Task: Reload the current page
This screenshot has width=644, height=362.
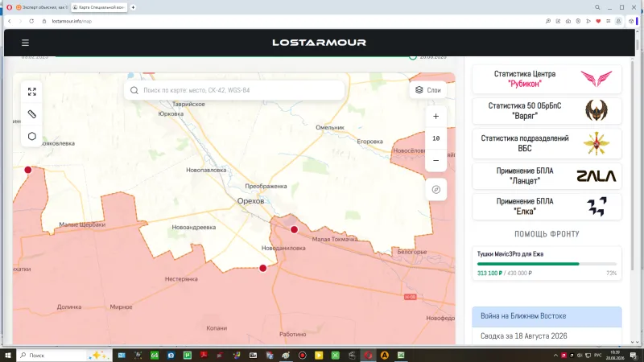Action: click(31, 21)
